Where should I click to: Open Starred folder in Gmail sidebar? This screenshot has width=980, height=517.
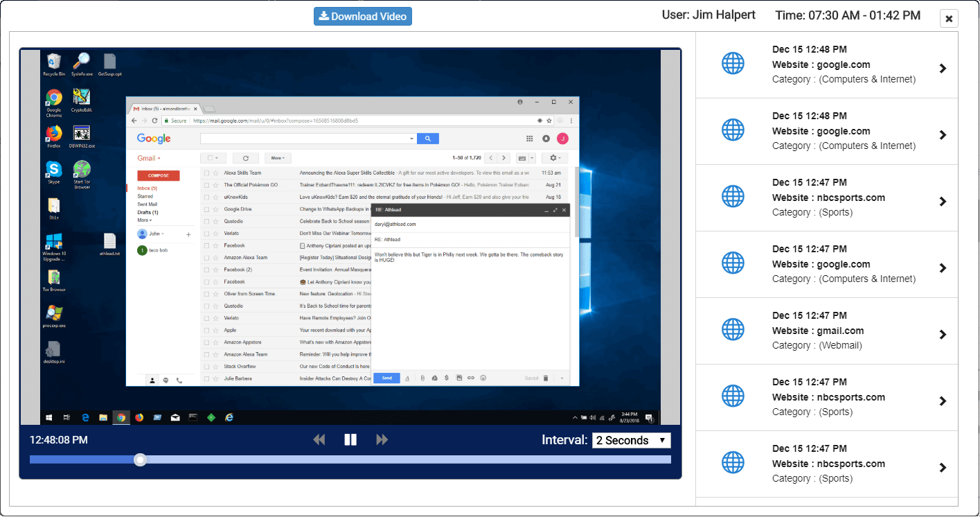tap(145, 197)
